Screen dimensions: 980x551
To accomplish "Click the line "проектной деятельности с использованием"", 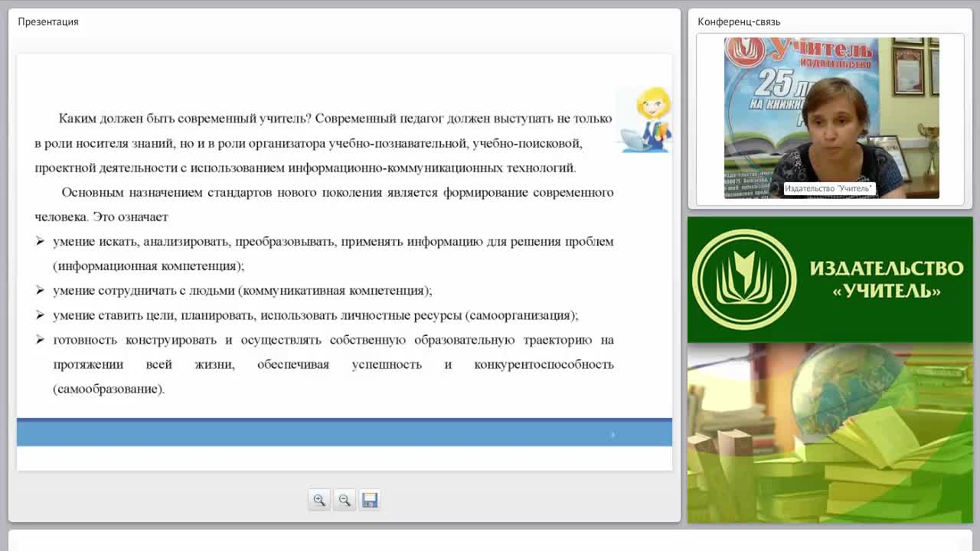I will pyautogui.click(x=305, y=168).
